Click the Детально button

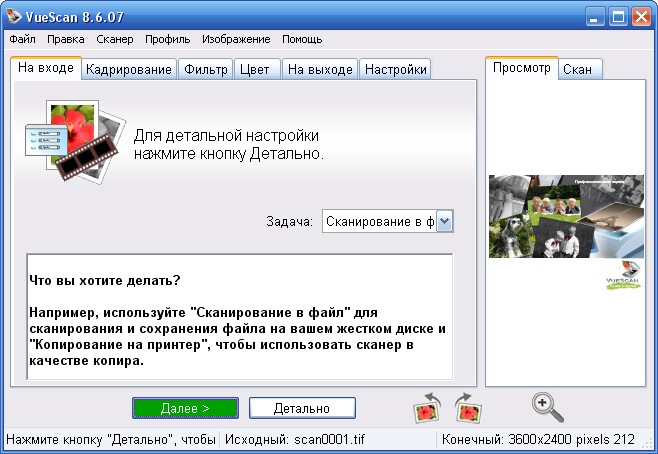[x=302, y=407]
